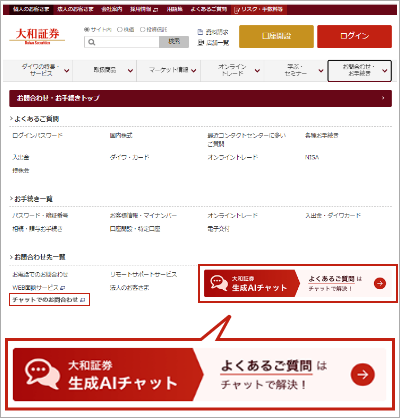Collapse the お問合わせ・お手続き nav dropdown
Viewport: 400px width, 418px height.
[x=384, y=70]
